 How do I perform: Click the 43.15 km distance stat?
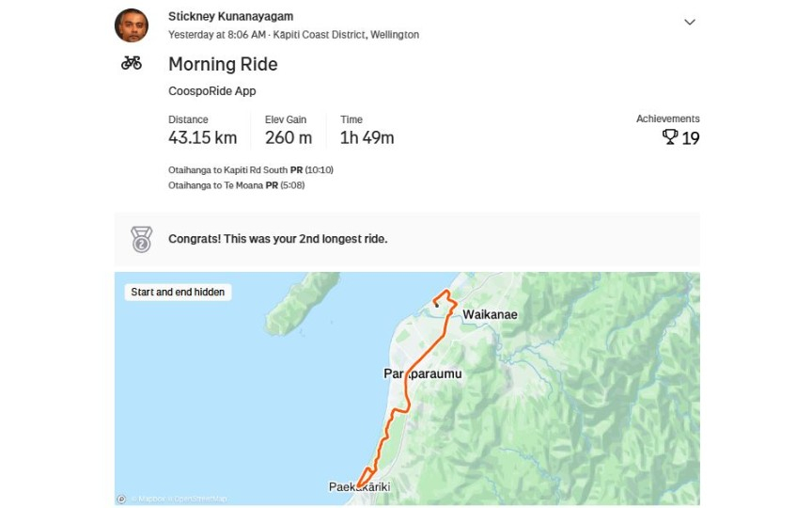coord(202,137)
